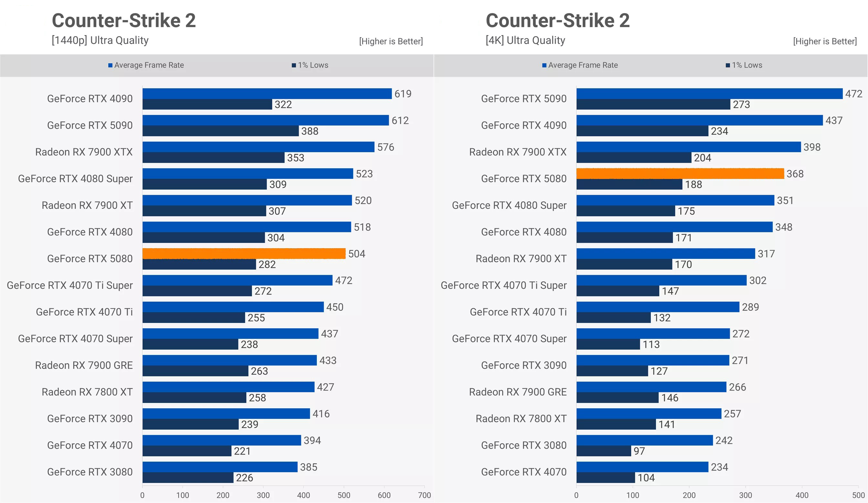The height and width of the screenshot is (503, 868).
Task: Click the 'Radeon RX 7800 XT' label in 4K chart
Action: click(x=521, y=419)
